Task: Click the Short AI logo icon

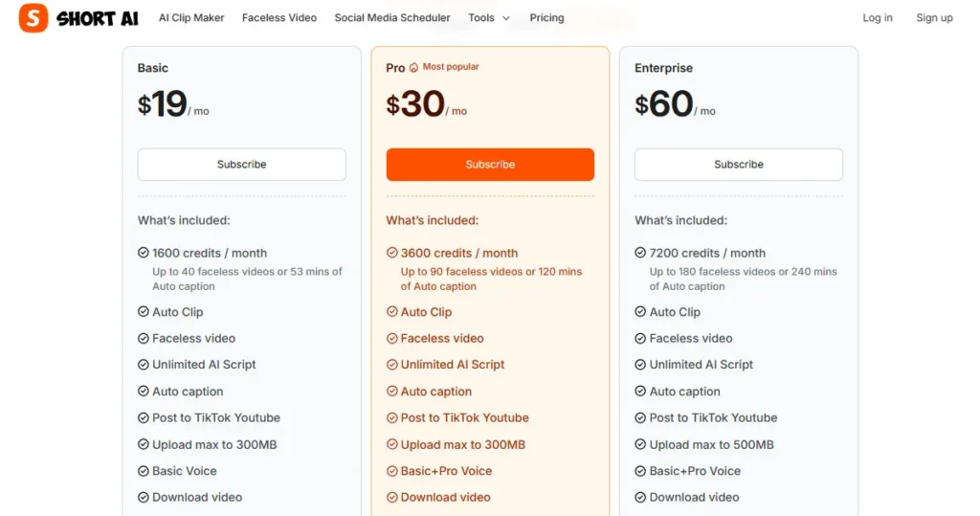Action: pos(33,18)
